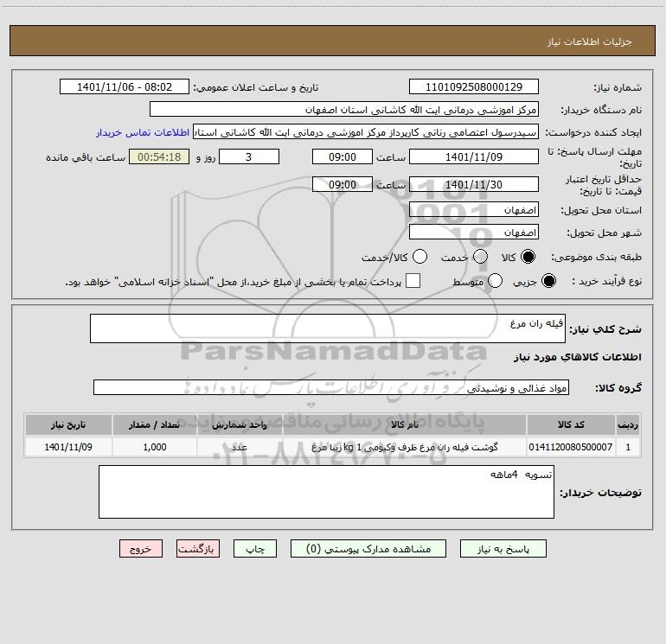Click the price validity time 09:00 field
The width and height of the screenshot is (666, 644).
point(343,184)
